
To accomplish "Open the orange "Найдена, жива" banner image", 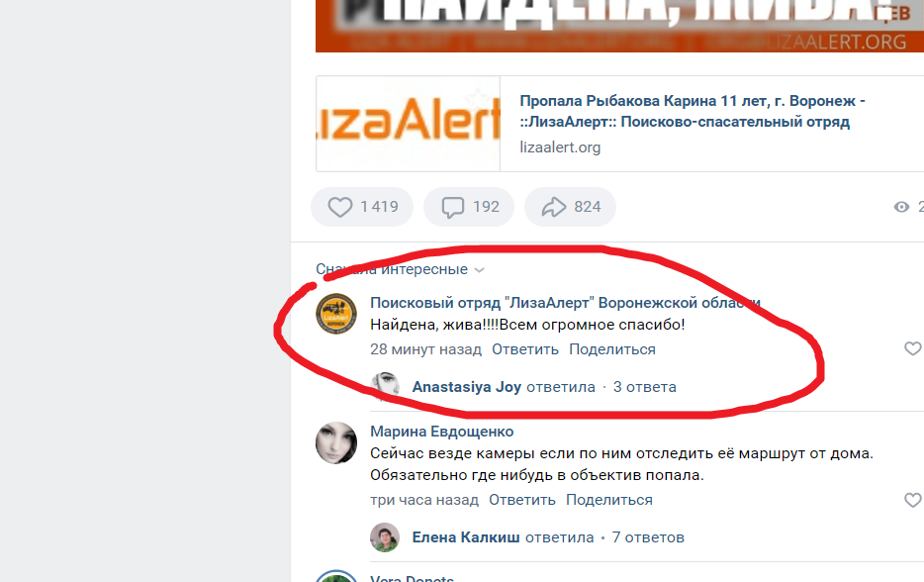I will tap(619, 26).
